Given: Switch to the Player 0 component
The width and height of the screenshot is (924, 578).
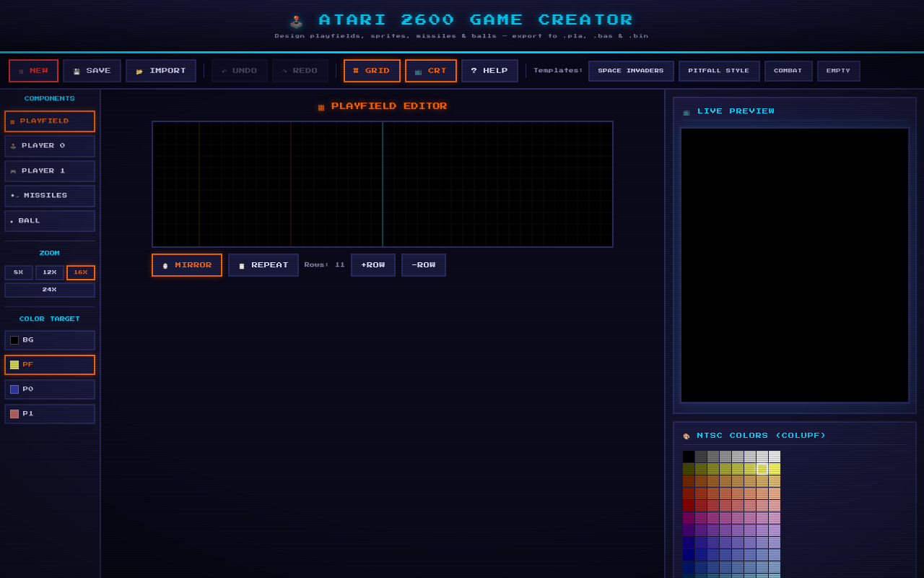Looking at the screenshot, I should click(50, 146).
